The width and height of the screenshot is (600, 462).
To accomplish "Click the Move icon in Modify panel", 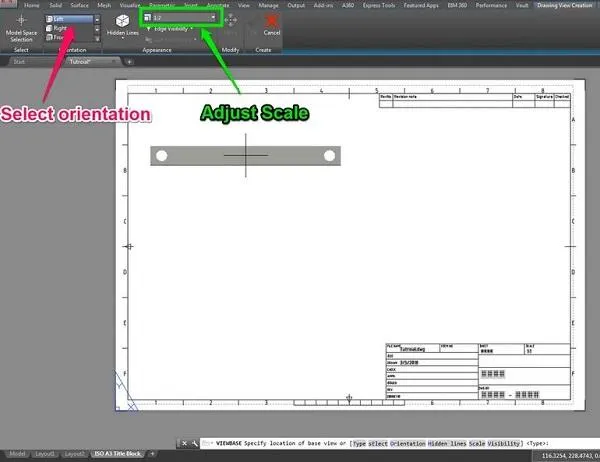I will click(x=232, y=20).
